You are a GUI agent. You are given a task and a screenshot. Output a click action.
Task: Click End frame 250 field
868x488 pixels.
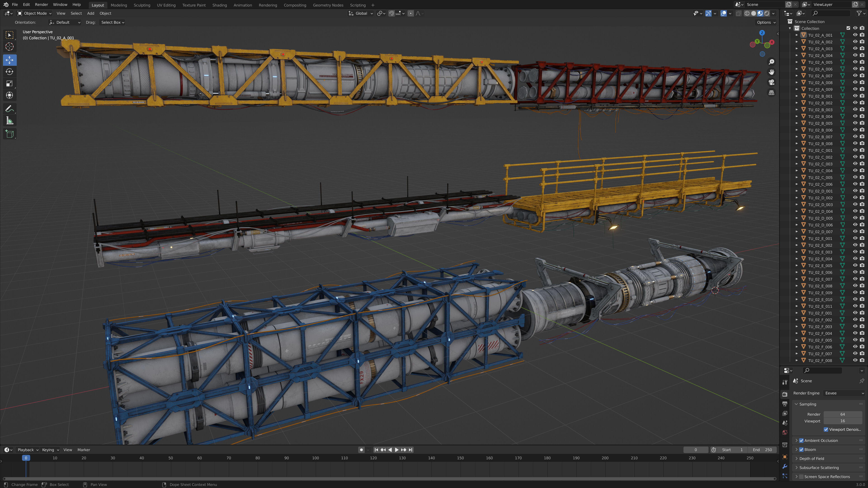[x=762, y=450]
